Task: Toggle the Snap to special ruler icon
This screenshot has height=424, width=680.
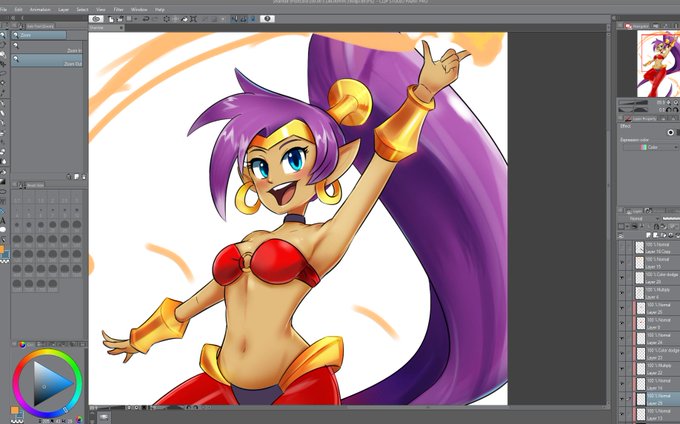Action: pos(244,19)
